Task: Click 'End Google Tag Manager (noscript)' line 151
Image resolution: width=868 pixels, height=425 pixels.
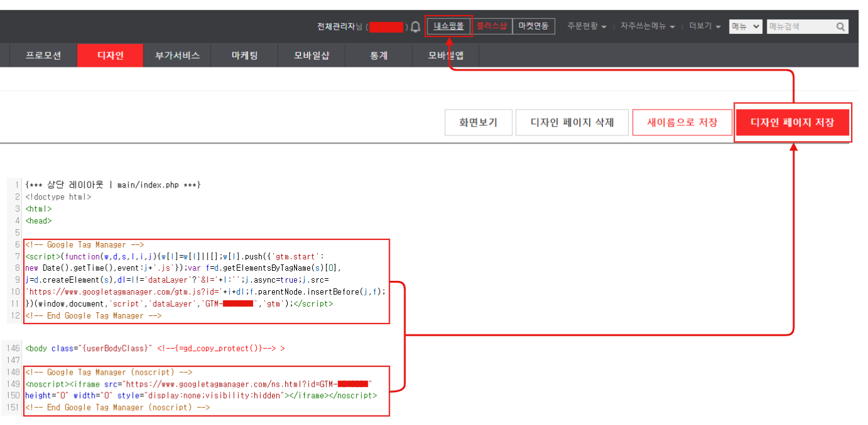Action: coord(118,407)
